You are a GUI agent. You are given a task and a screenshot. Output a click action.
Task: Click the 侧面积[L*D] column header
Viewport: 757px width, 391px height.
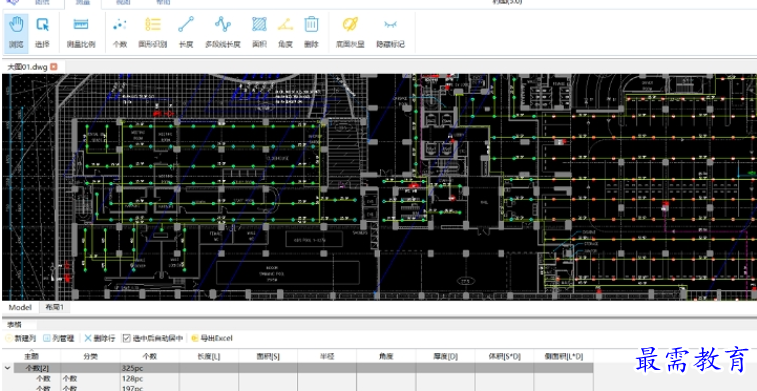[x=563, y=357]
